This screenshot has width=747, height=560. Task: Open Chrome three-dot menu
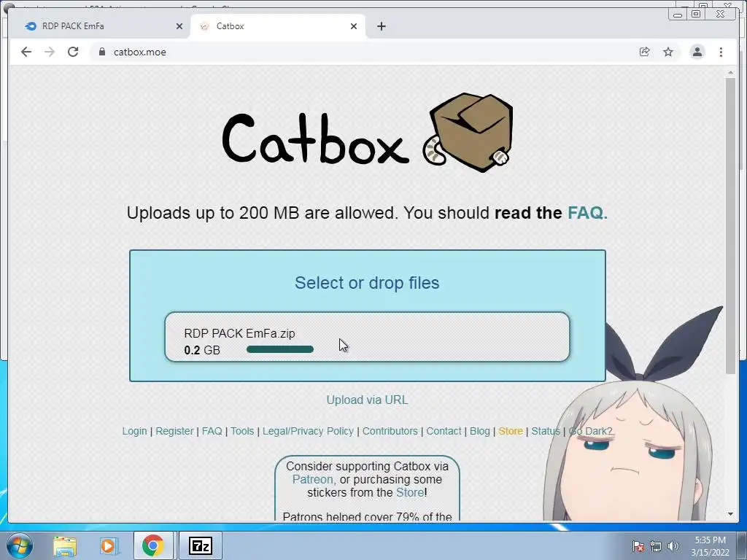coord(721,52)
